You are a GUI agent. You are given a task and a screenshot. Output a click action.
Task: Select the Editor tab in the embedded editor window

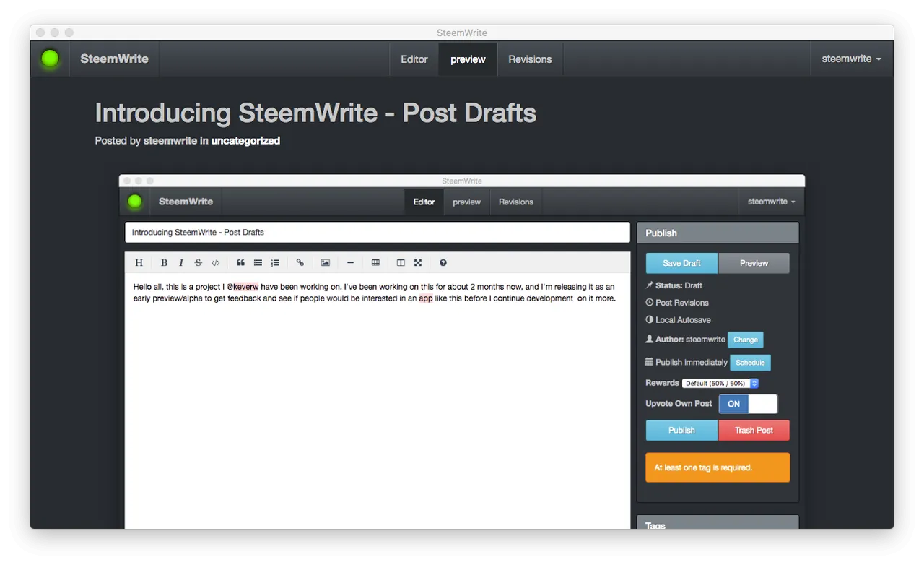click(x=424, y=202)
